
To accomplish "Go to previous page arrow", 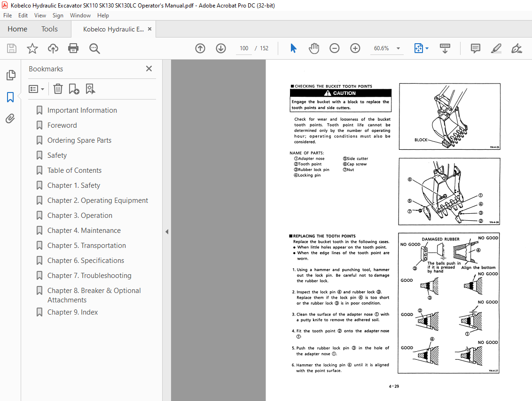I will (x=200, y=48).
